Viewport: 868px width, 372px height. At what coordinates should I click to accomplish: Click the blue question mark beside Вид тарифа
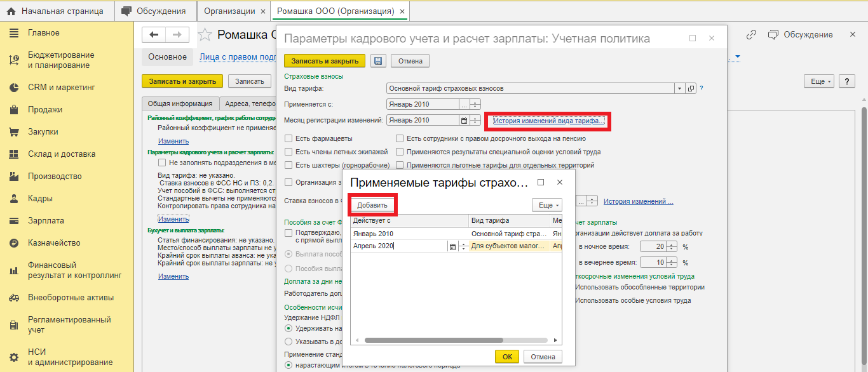tap(702, 88)
